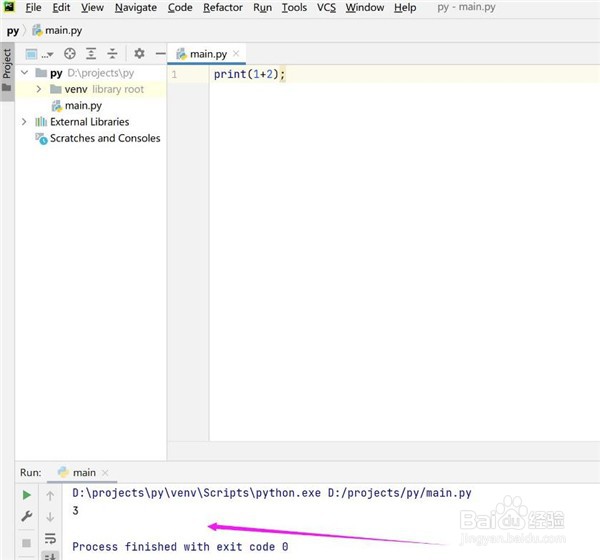This screenshot has width=600, height=560.
Task: Click 'Process finished with exit code 0' text
Action: (180, 547)
